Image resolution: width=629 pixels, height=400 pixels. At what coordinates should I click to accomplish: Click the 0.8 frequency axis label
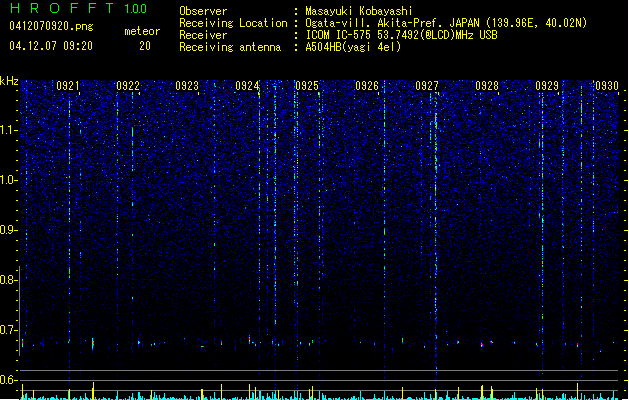pos(7,280)
